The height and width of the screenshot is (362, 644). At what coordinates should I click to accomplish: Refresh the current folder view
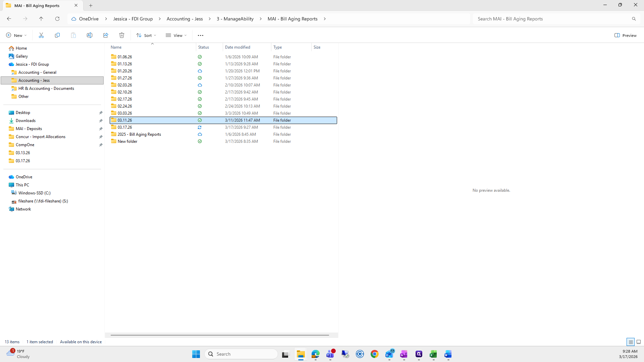[57, 19]
